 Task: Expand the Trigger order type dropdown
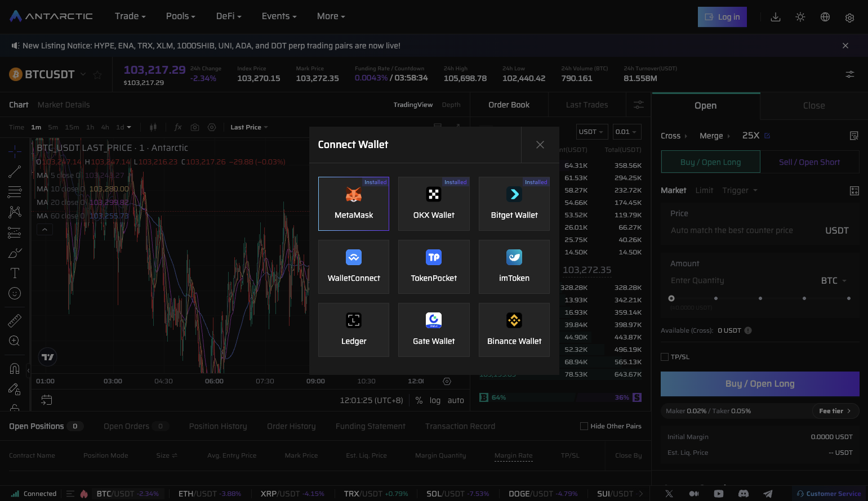(x=740, y=190)
